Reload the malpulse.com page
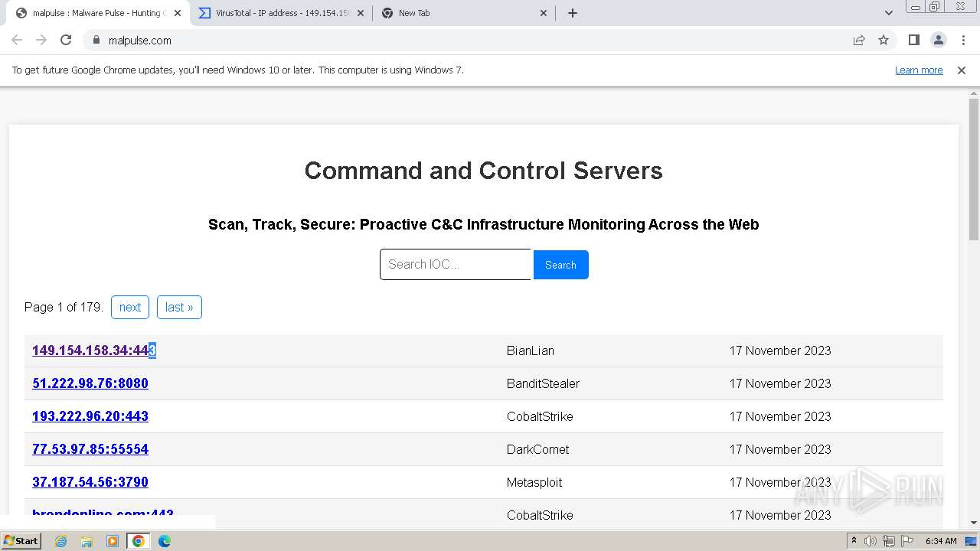 coord(66,41)
